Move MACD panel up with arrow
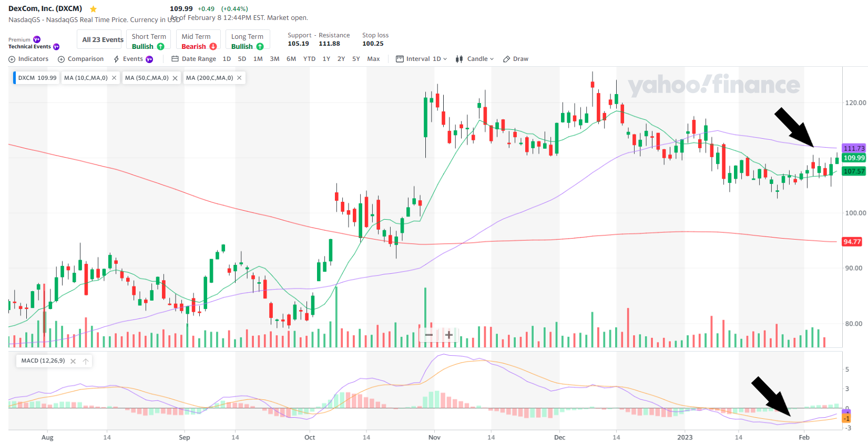The image size is (868, 443). click(x=86, y=361)
